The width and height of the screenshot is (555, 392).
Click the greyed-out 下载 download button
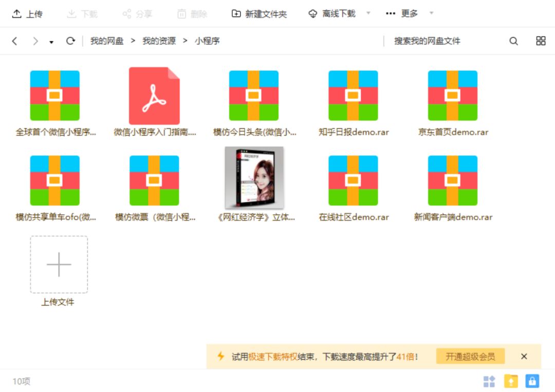[x=82, y=14]
